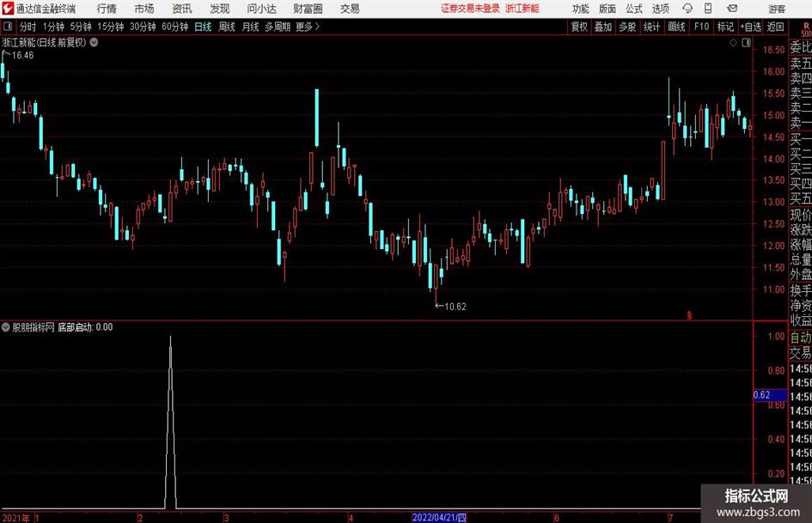This screenshot has height=523, width=812.
Task: Open the 问小达 menu
Action: click(261, 9)
